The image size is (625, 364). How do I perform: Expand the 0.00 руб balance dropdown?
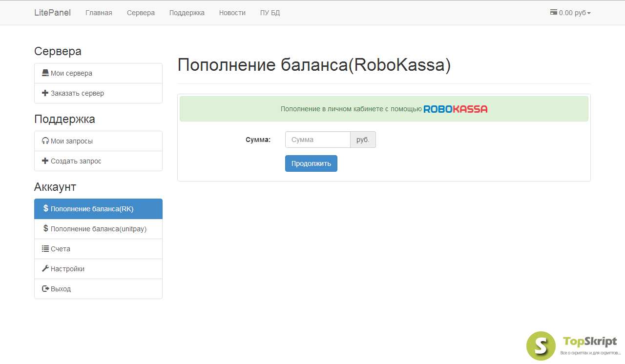[x=570, y=13]
